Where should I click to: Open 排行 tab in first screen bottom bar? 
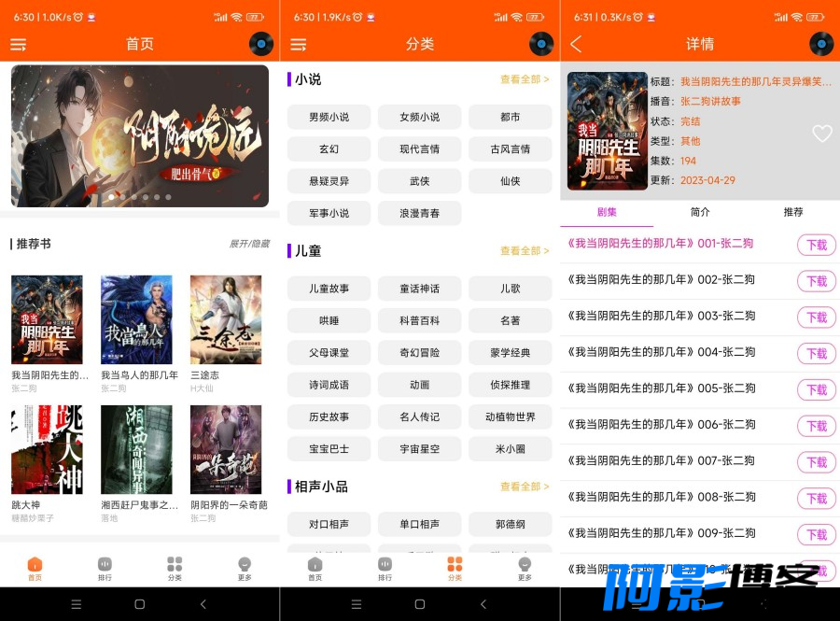click(x=105, y=569)
